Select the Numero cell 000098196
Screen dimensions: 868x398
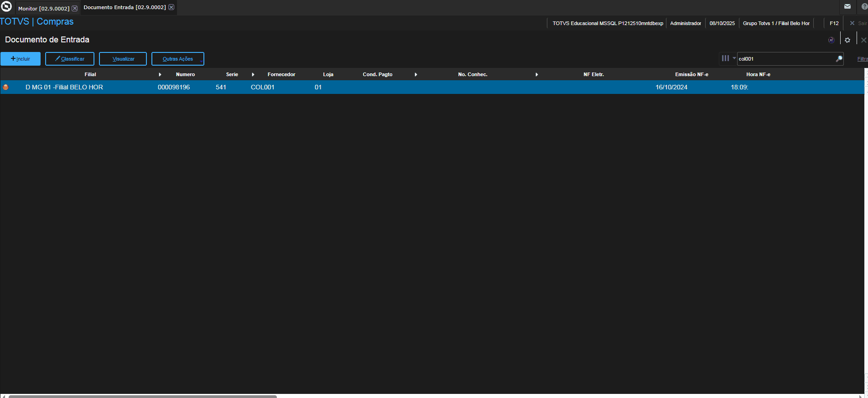174,87
